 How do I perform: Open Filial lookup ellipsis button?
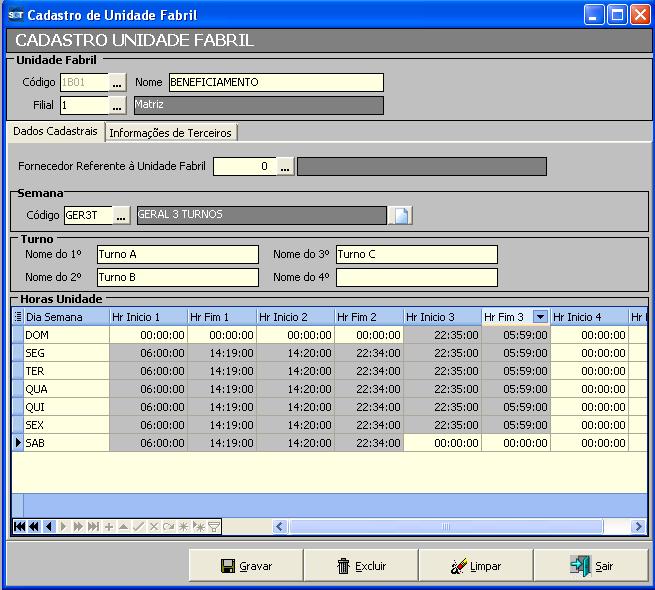click(x=118, y=105)
